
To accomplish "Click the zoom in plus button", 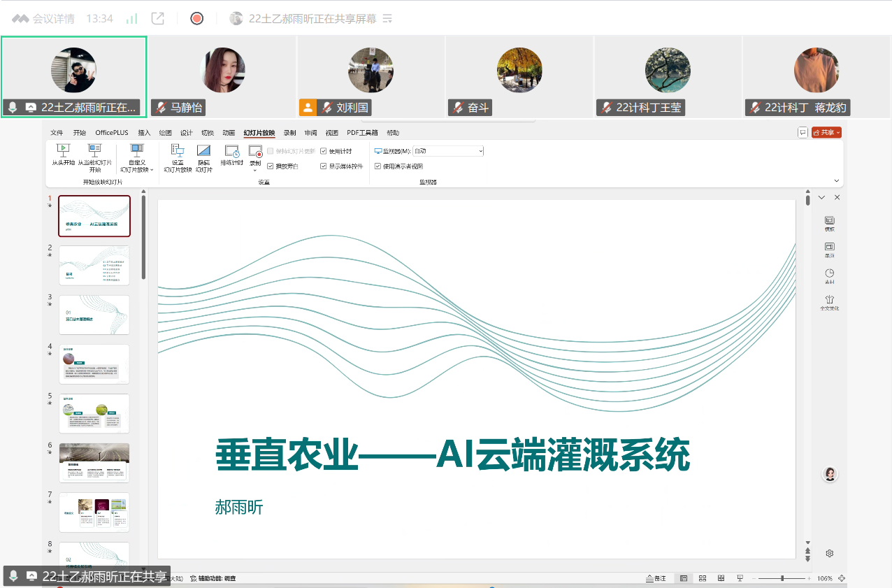I will (x=810, y=578).
